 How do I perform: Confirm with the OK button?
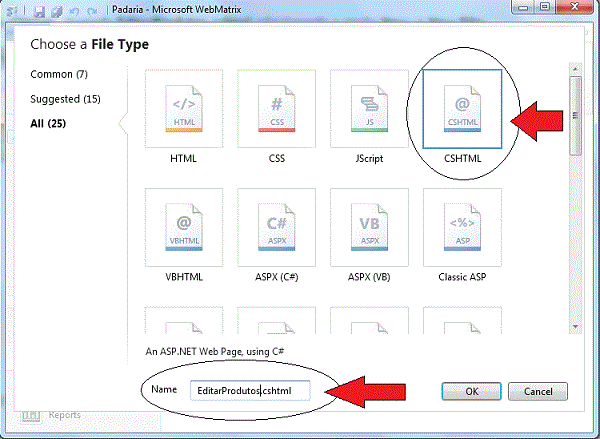(x=471, y=391)
